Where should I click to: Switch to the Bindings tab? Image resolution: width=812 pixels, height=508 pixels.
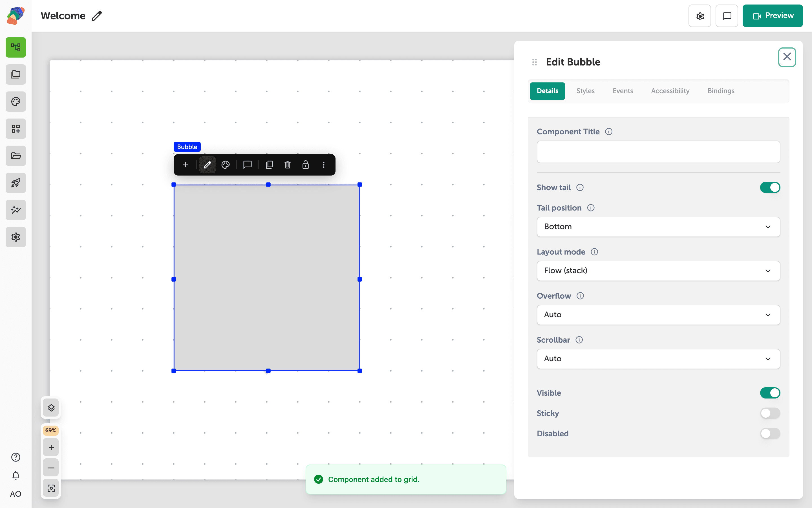click(721, 91)
